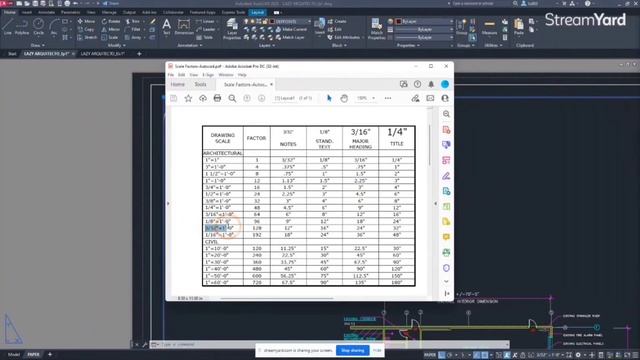Image resolution: width=640 pixels, height=360 pixels.
Task: Expand the Annotation panel
Action: click(x=190, y=45)
